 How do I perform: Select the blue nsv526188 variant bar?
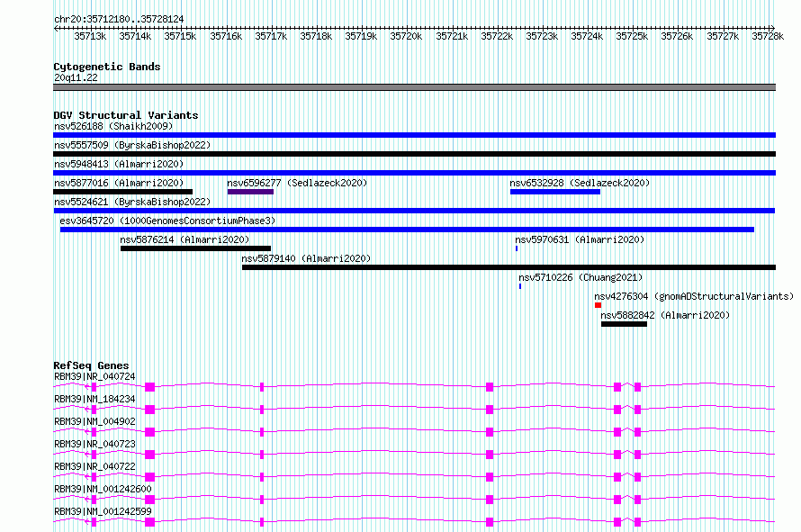click(414, 135)
